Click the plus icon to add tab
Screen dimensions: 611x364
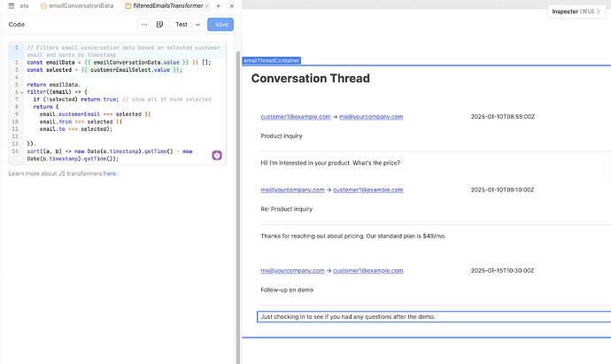(x=218, y=6)
